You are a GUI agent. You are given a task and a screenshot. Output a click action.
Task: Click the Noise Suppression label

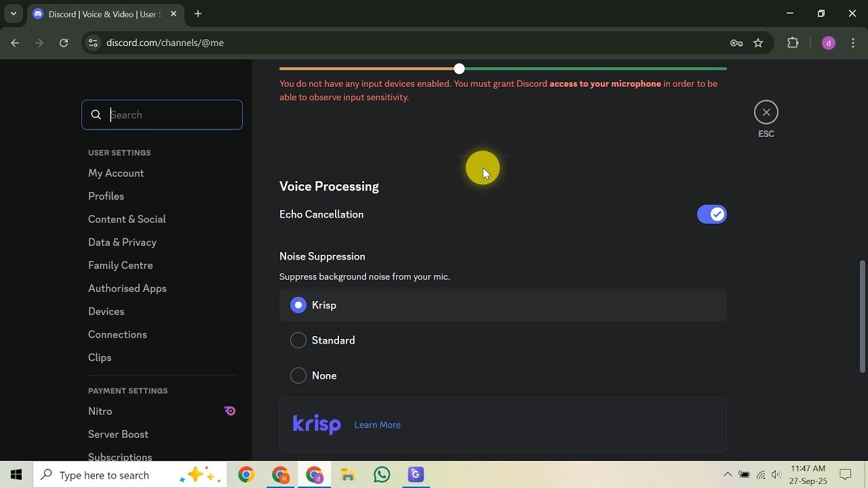click(322, 256)
